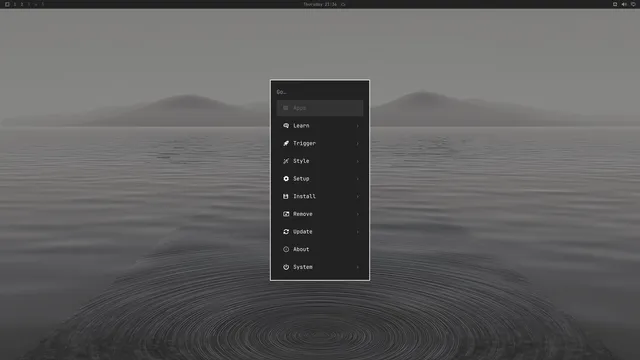Expand the Trigger submenu chevron

(358, 143)
